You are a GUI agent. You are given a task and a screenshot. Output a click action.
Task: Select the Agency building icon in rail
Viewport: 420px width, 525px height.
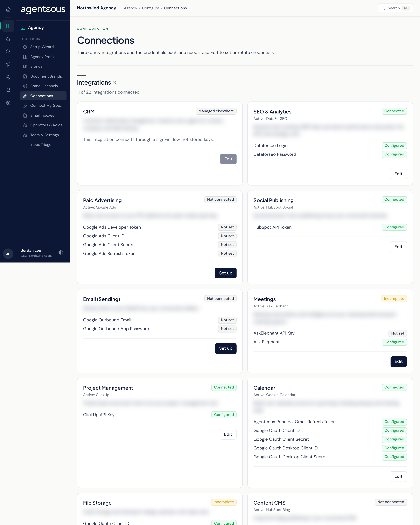8,26
